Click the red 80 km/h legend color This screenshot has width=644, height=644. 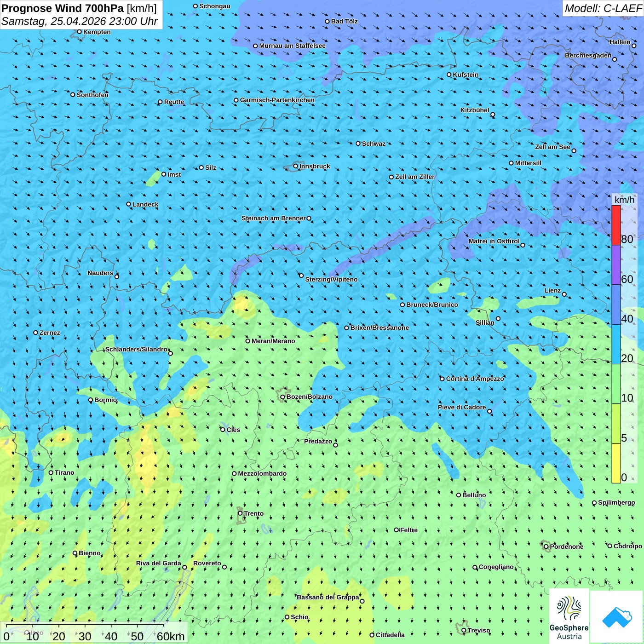[616, 225]
